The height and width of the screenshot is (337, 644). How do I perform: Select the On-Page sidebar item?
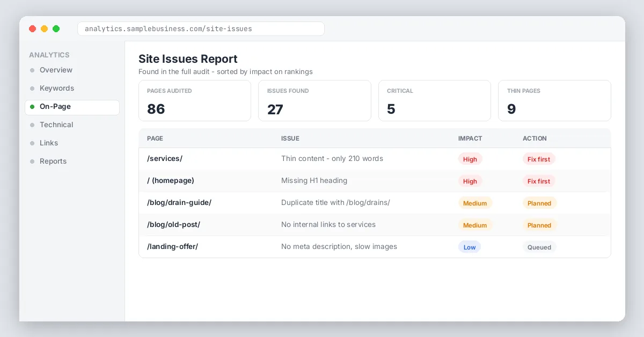coord(72,107)
